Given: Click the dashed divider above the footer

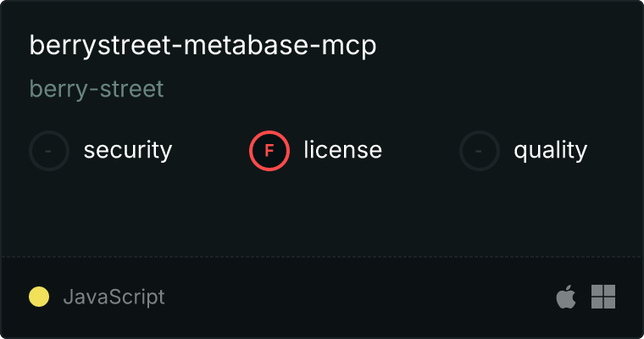Looking at the screenshot, I should [322, 258].
